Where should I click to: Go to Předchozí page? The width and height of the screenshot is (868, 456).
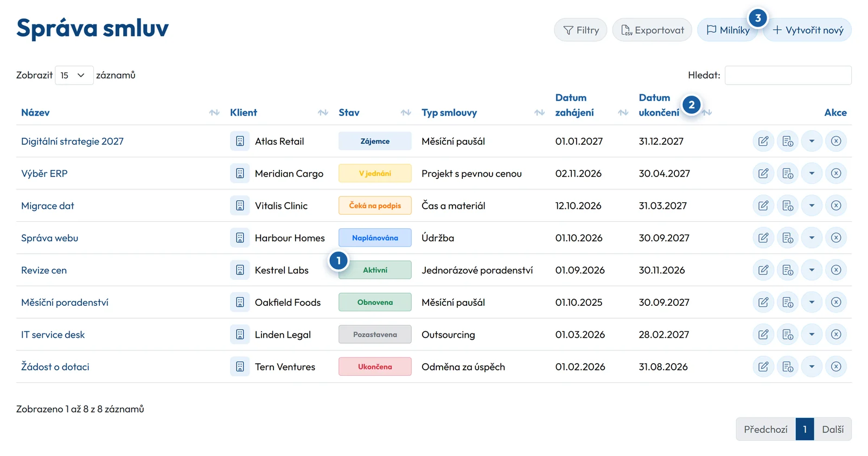pos(765,429)
